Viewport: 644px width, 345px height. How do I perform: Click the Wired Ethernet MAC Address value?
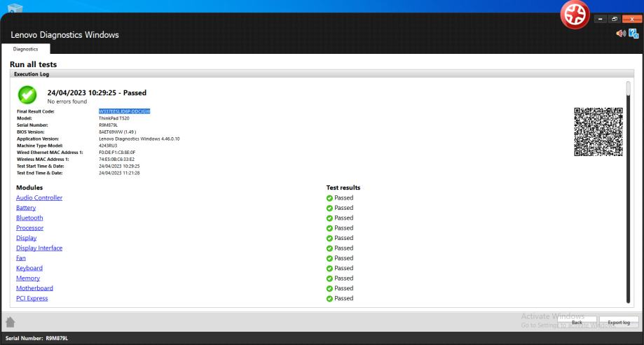click(117, 152)
